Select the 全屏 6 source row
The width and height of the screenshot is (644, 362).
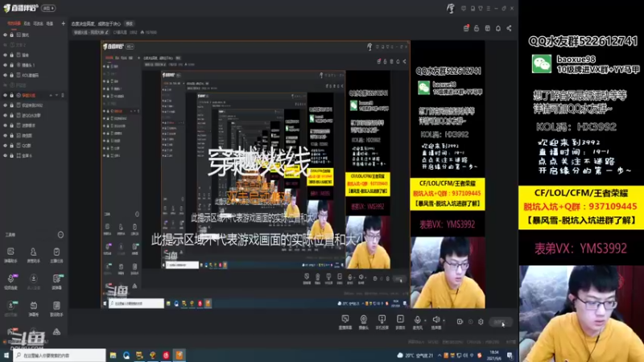tap(34, 155)
